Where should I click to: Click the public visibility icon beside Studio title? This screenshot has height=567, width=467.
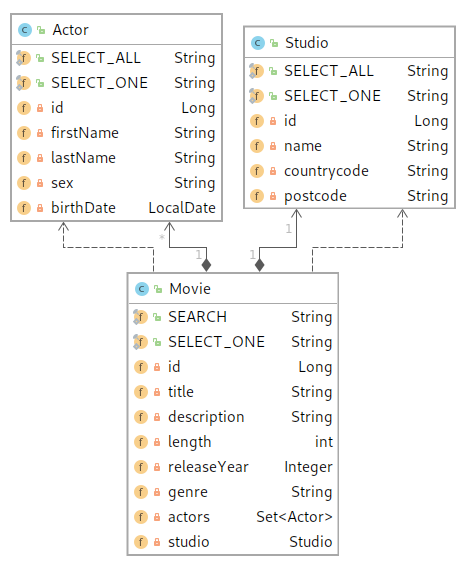(274, 43)
